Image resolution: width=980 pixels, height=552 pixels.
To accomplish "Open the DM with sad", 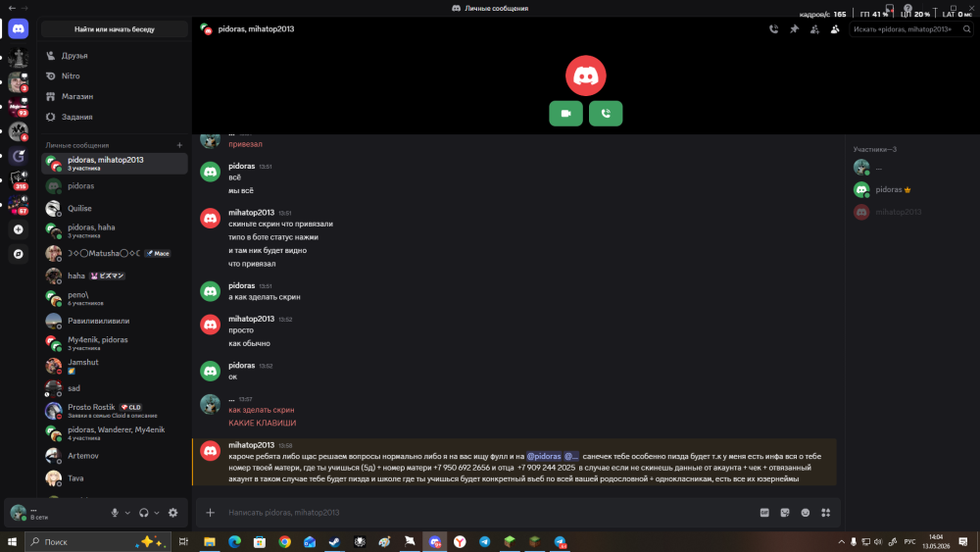I will pyautogui.click(x=115, y=388).
